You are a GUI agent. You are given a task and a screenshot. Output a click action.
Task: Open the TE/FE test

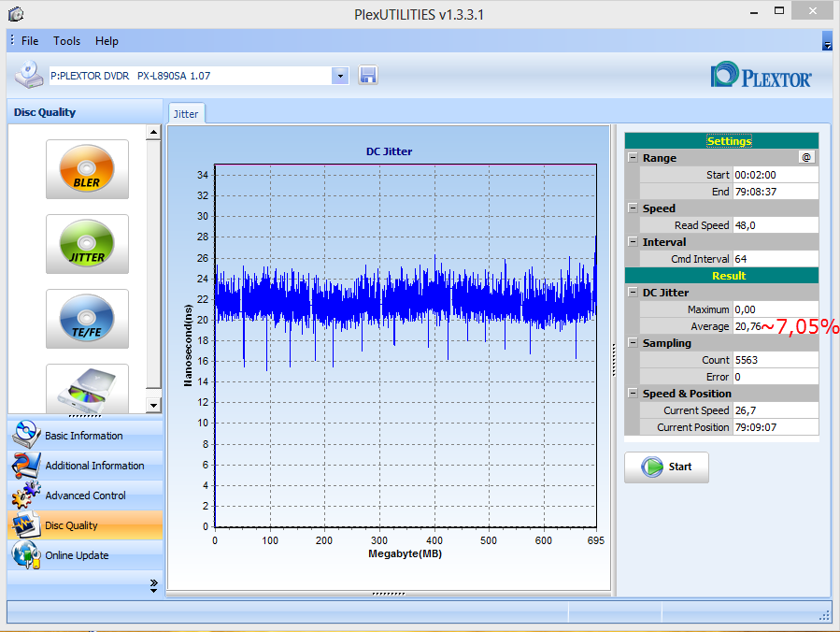point(87,319)
